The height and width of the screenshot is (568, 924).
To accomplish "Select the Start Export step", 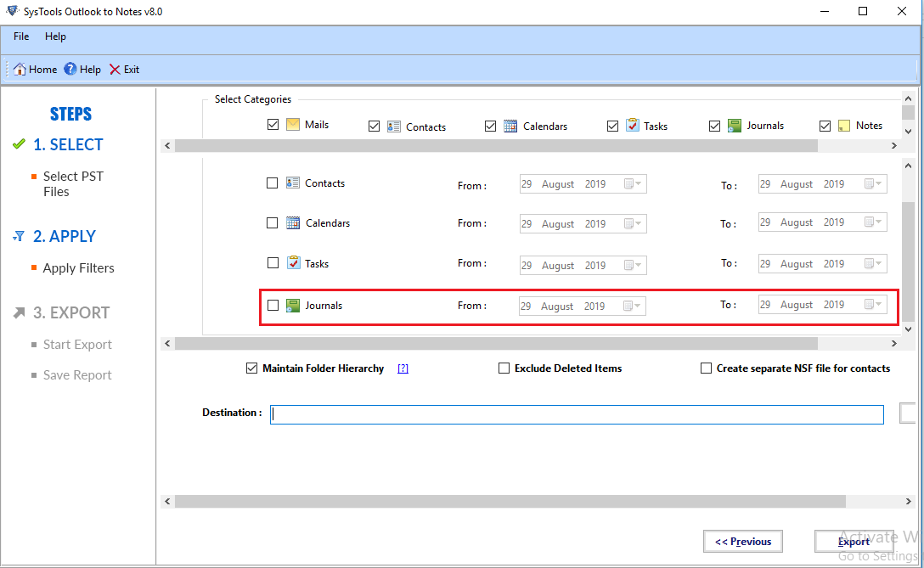I will [x=77, y=345].
